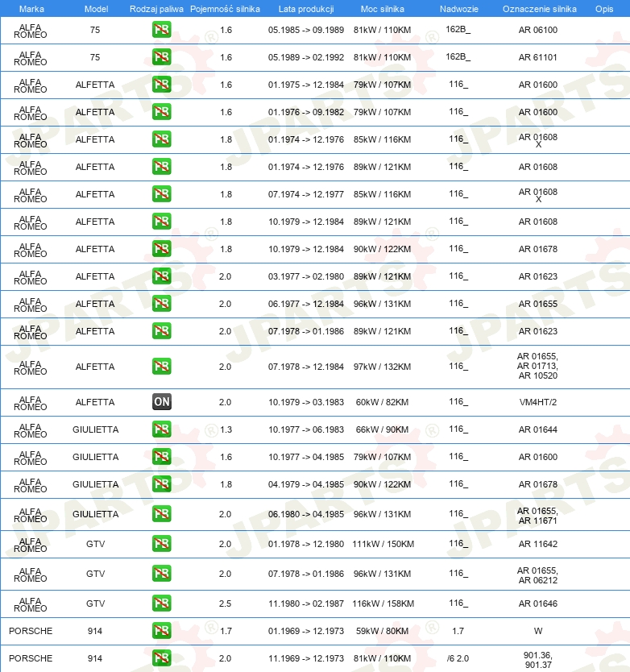This screenshot has width=630, height=672.
Task: Click the Nadwozie column header
Action: 458,9
